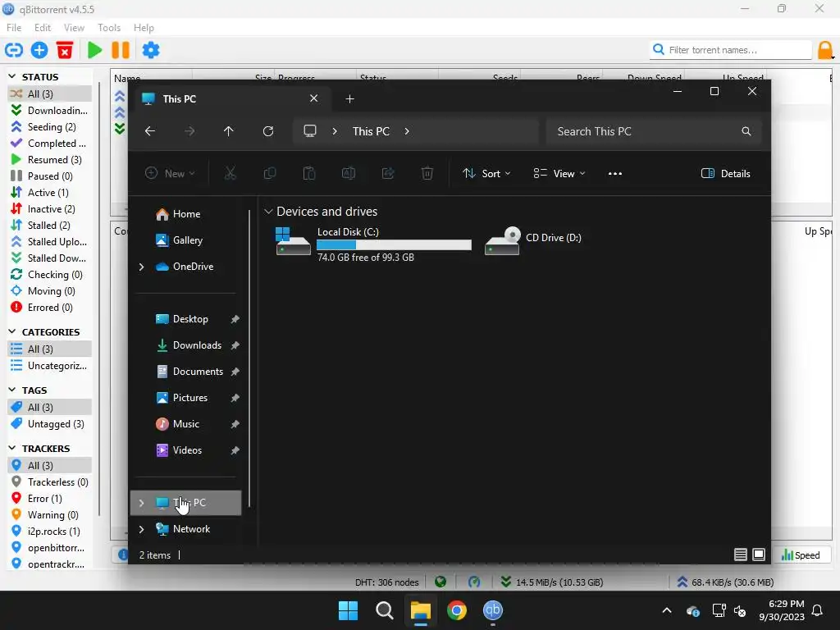Collapse the TAGS section

12,390
